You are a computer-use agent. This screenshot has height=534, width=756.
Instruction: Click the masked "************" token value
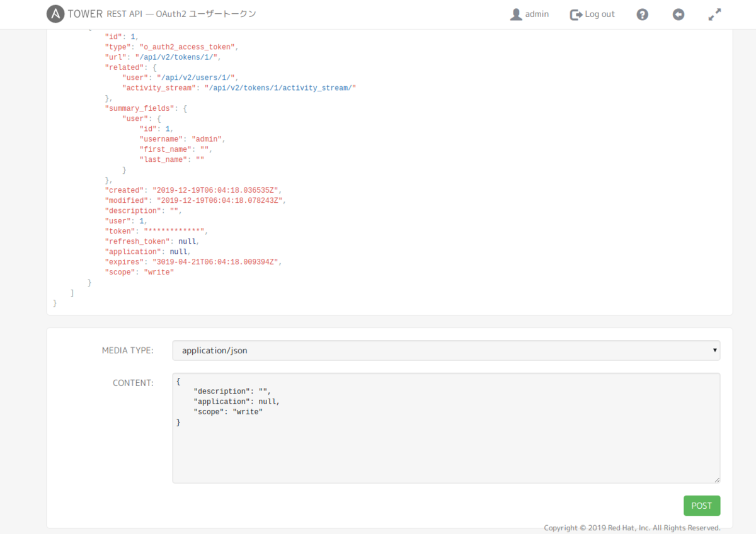coord(175,231)
